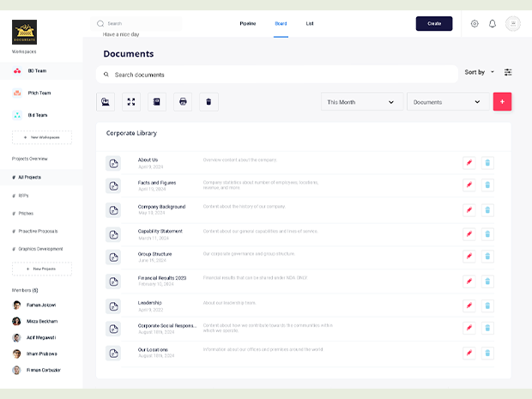Click the print toolbar icon
Image resolution: width=532 pixels, height=399 pixels.
click(x=183, y=102)
